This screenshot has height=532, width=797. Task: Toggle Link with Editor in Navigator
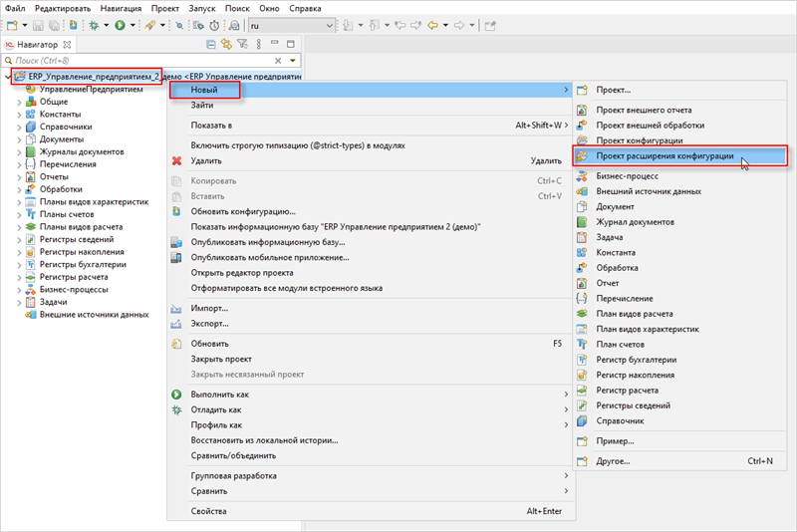[227, 44]
